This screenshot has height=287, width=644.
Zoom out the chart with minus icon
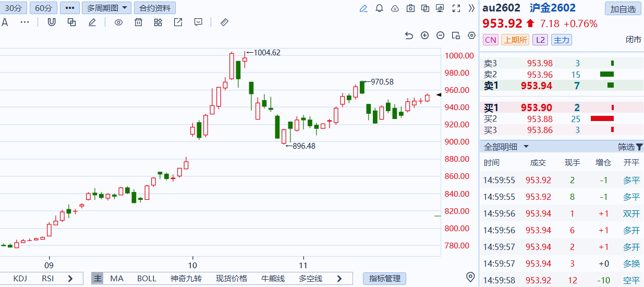coord(440,35)
